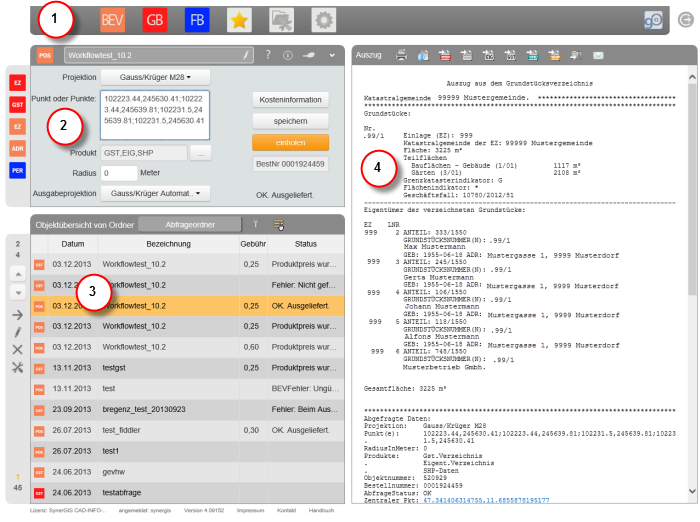The image size is (700, 522).
Task: Open the BEV module in top bar
Action: pyautogui.click(x=112, y=20)
